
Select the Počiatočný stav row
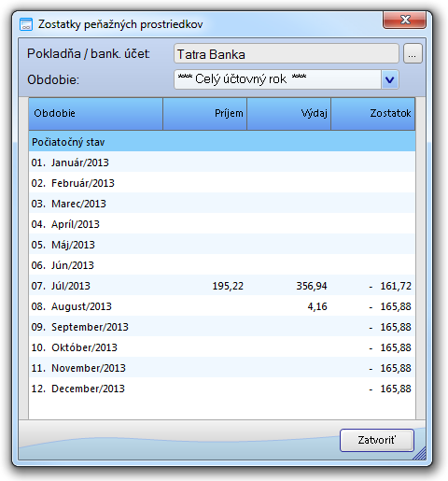pyautogui.click(x=222, y=142)
